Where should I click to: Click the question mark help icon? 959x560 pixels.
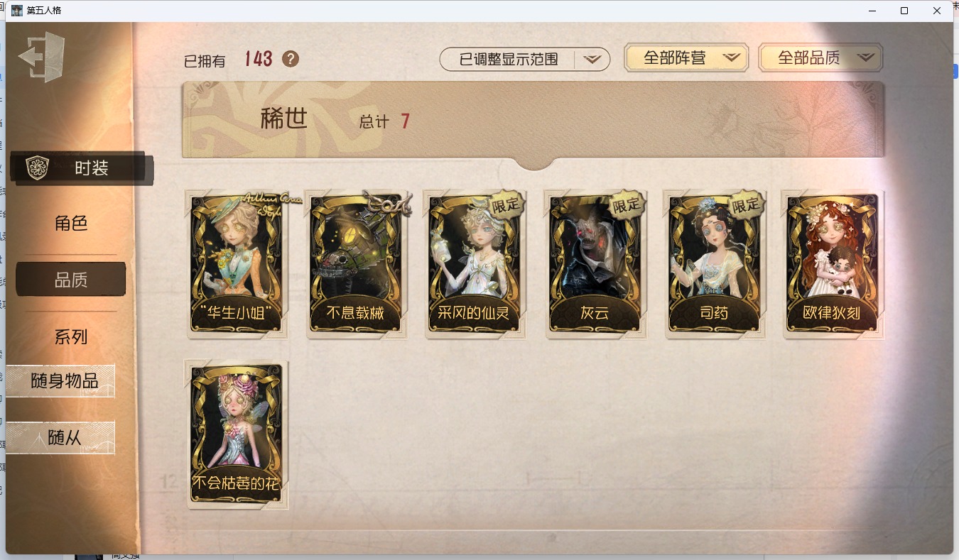(291, 59)
